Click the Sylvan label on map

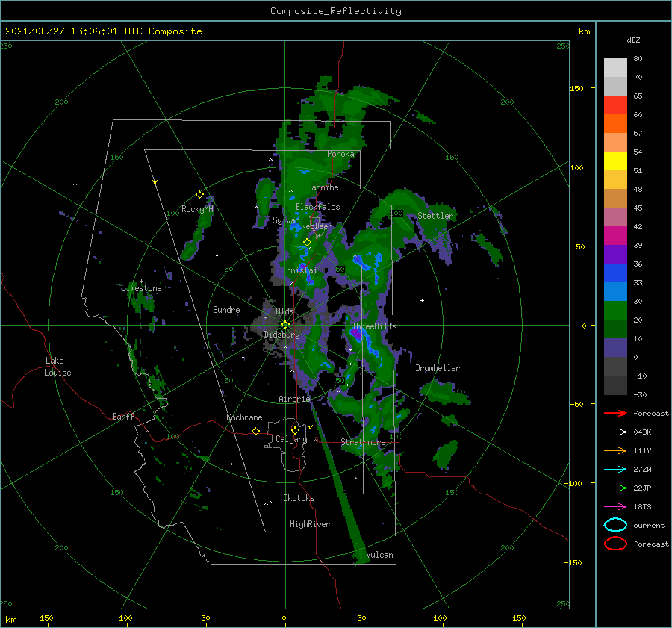point(286,220)
